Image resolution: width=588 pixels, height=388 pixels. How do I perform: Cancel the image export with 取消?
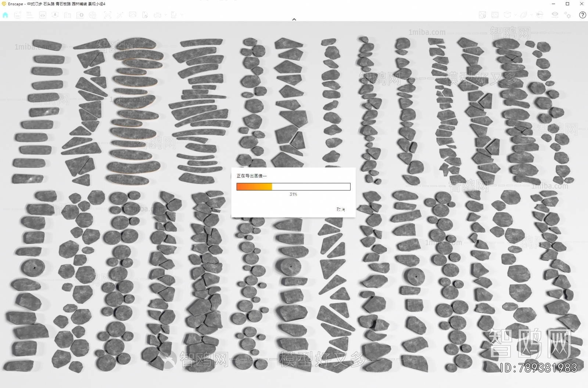[x=341, y=210]
